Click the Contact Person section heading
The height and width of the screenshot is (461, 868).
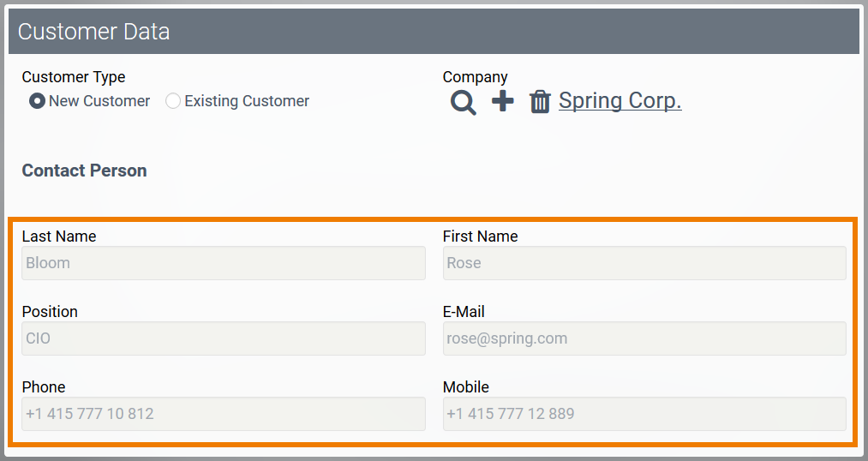pos(84,171)
